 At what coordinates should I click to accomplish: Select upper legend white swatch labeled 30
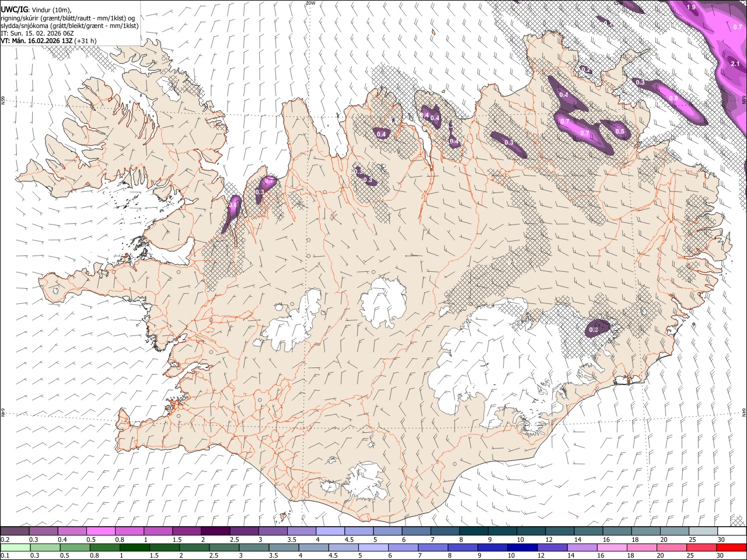coord(731,531)
